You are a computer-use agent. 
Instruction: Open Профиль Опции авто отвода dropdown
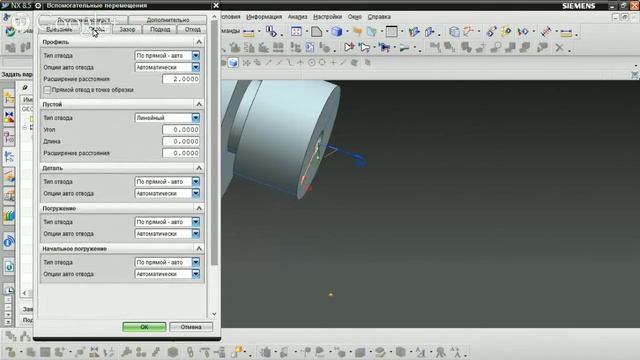[167, 67]
